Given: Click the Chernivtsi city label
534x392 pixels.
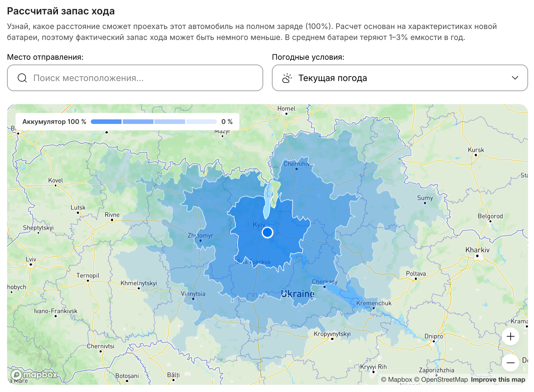Looking at the screenshot, I should [100, 346].
